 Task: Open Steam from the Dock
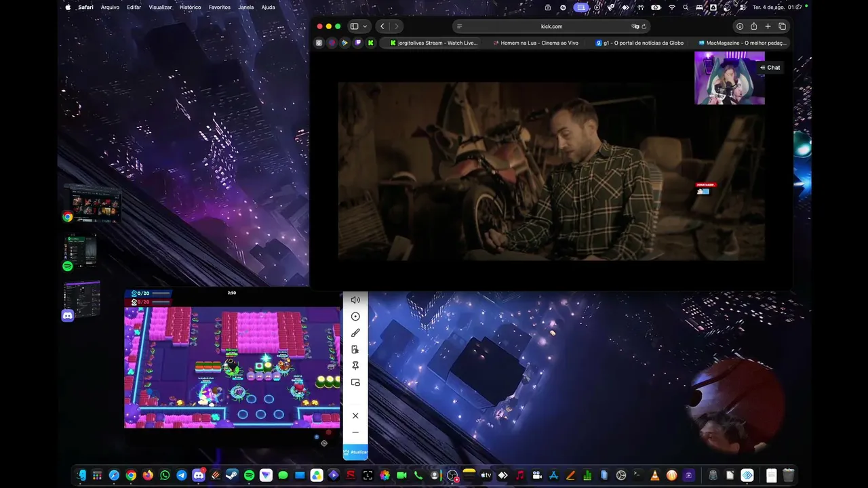(x=233, y=475)
